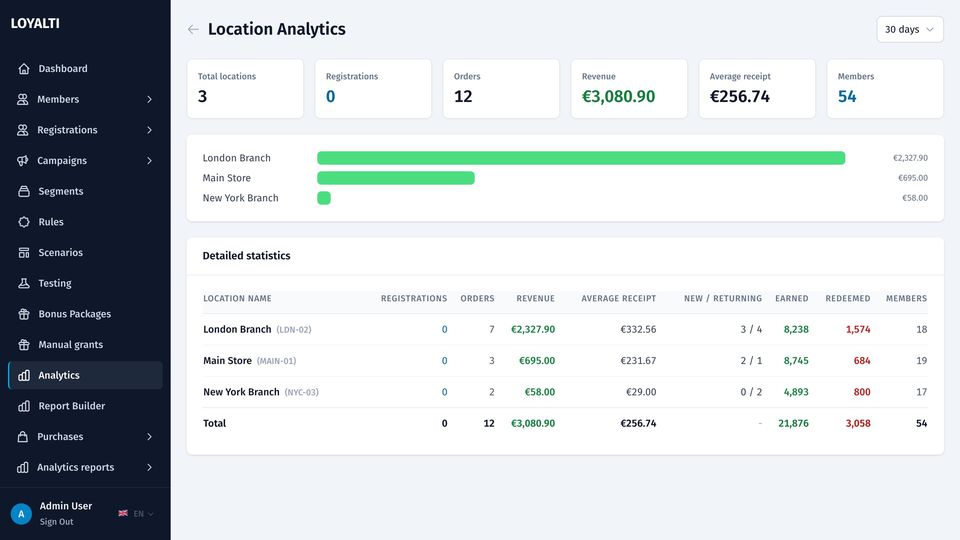Click the Total locations card
The width and height of the screenshot is (960, 540).
coord(245,89)
